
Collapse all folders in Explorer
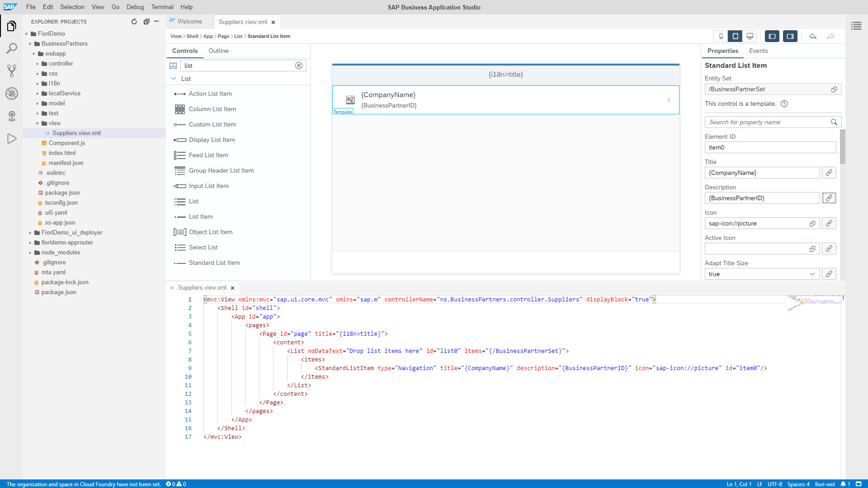coord(146,22)
